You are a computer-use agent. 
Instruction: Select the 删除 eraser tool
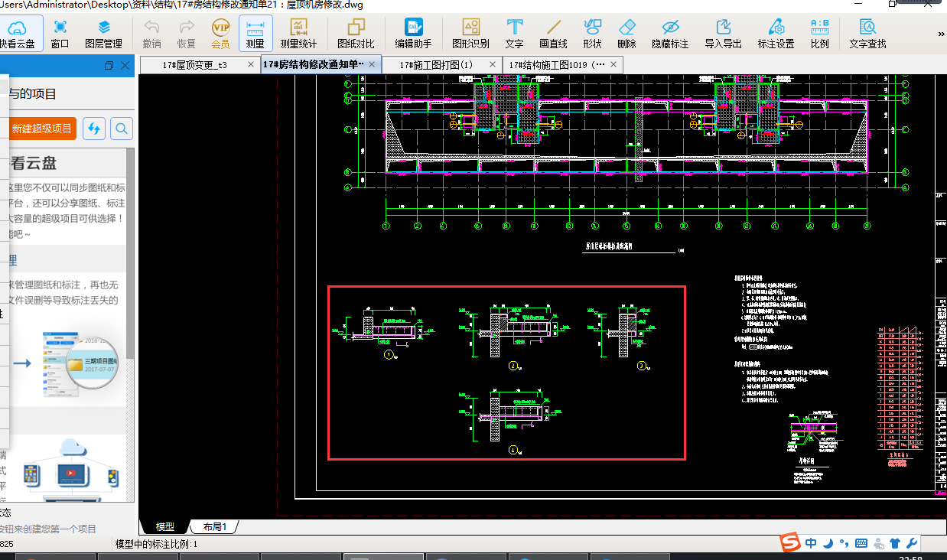tap(627, 34)
